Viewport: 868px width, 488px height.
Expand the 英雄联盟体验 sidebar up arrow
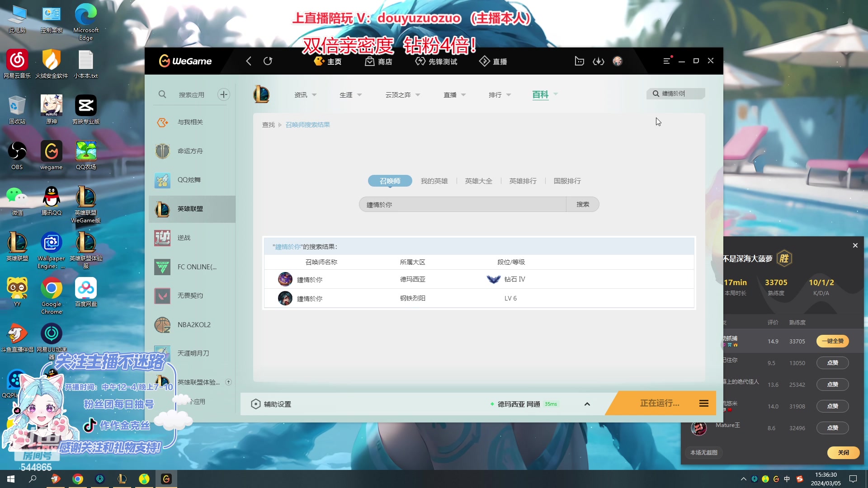(x=229, y=382)
